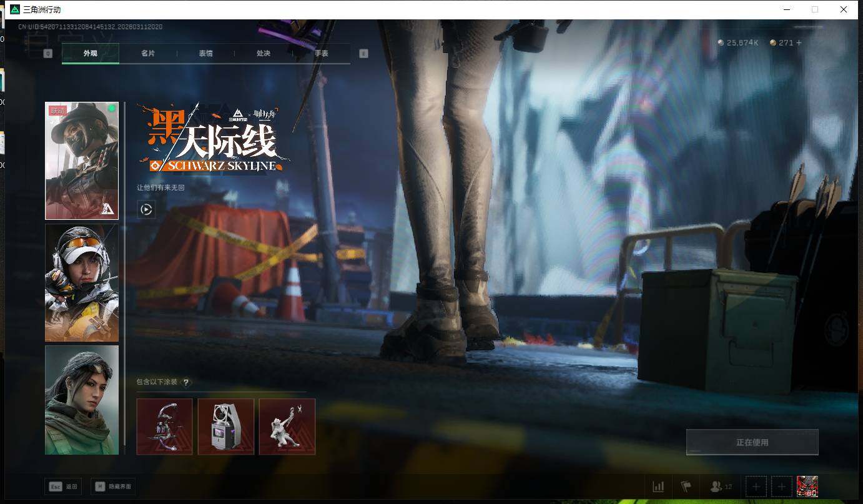Open the red player avatar
Viewport: 863px width, 504px height.
[x=807, y=487]
